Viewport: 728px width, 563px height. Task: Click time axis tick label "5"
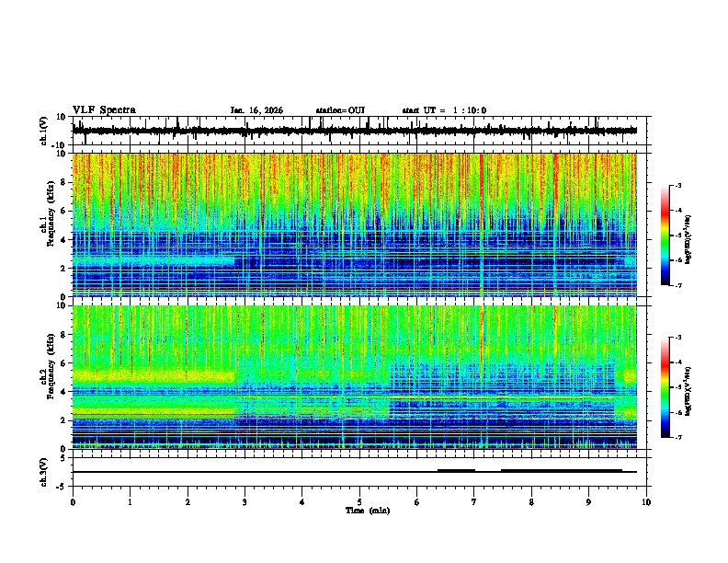tap(359, 502)
